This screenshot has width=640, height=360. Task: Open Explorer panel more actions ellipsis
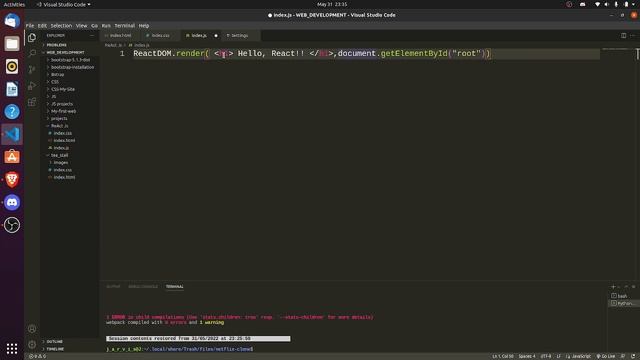(92, 36)
